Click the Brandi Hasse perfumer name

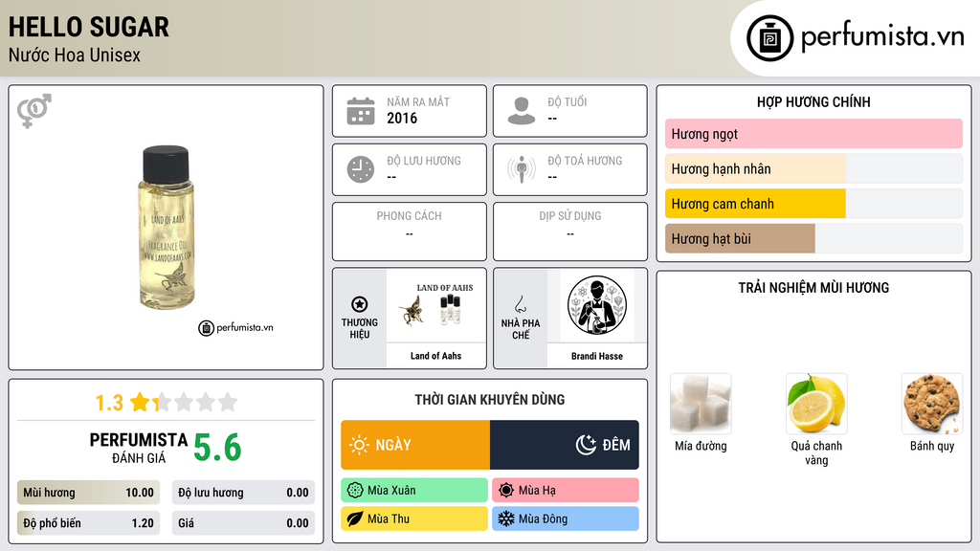pos(597,356)
